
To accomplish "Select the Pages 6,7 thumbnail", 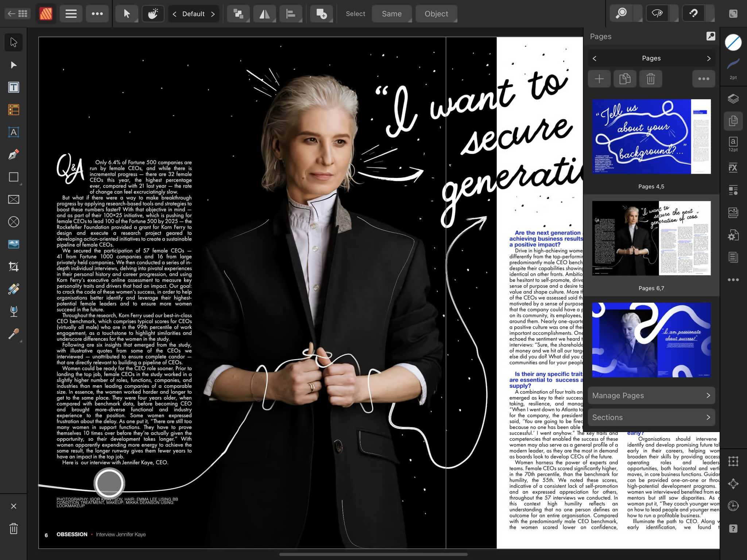I will point(651,238).
